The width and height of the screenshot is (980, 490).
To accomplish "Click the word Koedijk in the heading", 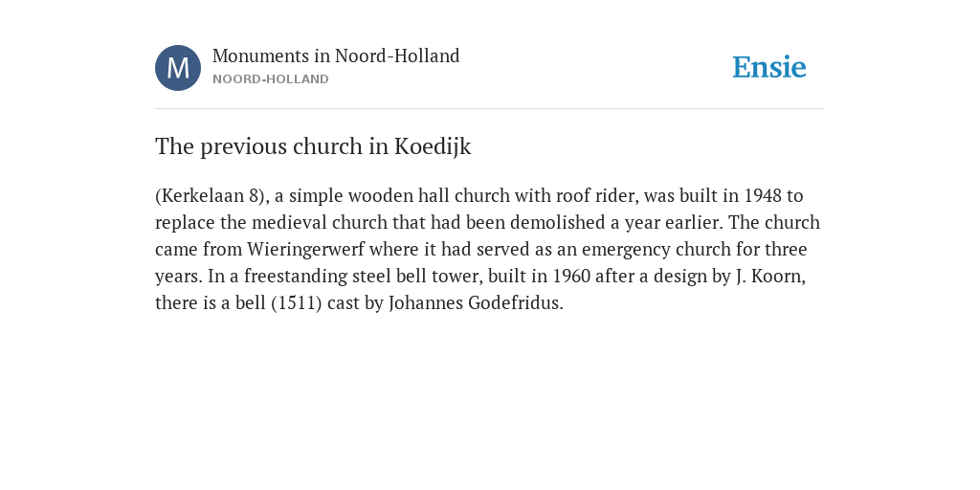I will tap(433, 146).
